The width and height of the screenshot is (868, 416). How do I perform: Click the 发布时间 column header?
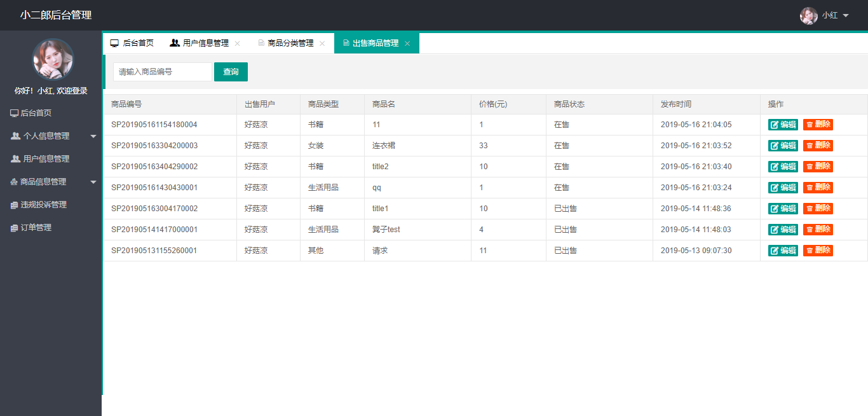[707, 104]
